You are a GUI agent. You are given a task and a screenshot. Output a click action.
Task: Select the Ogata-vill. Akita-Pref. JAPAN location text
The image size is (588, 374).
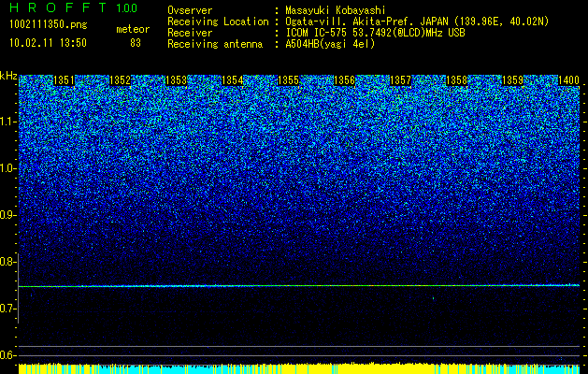click(x=417, y=22)
